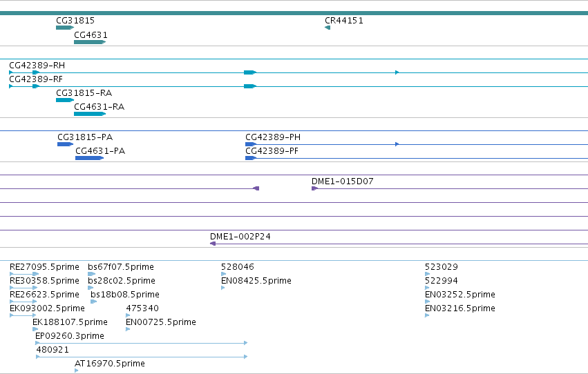Select the CG42389-PF protein label

click(272, 151)
